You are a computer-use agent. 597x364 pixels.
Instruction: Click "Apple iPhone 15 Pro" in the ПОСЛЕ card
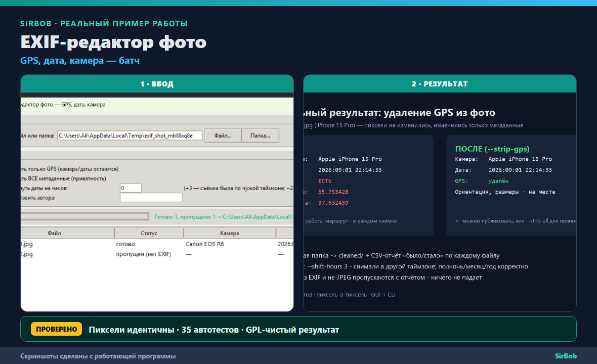[x=520, y=159]
